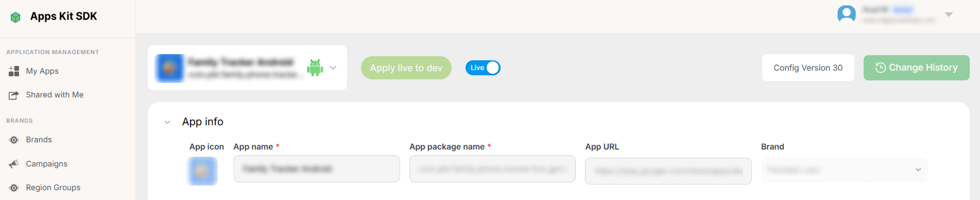980x200 pixels.
Task: Open Region Groups in the sidebar
Action: (x=53, y=188)
